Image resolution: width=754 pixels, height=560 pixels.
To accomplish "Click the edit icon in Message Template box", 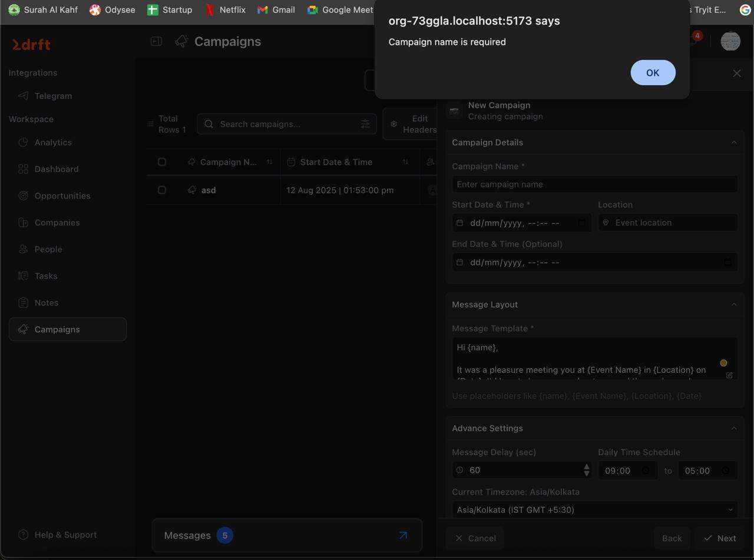I will 729,375.
